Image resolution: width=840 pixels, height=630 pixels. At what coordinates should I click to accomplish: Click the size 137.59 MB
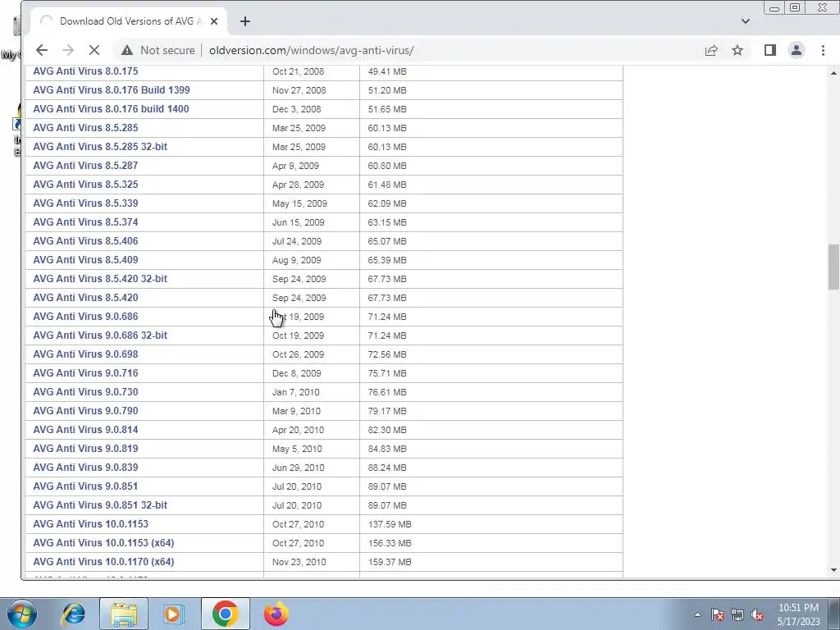390,524
